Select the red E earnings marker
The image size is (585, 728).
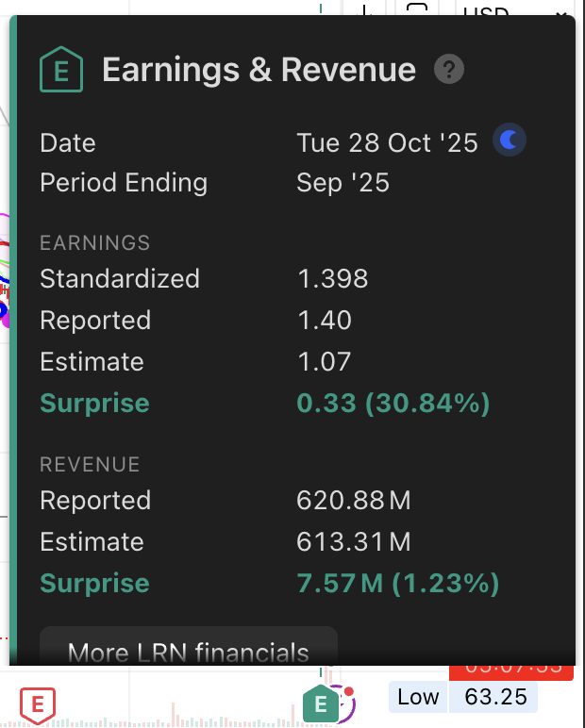pyautogui.click(x=38, y=703)
